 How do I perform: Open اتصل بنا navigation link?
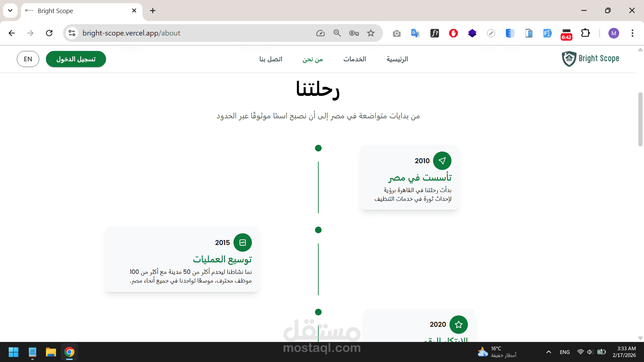[271, 59]
